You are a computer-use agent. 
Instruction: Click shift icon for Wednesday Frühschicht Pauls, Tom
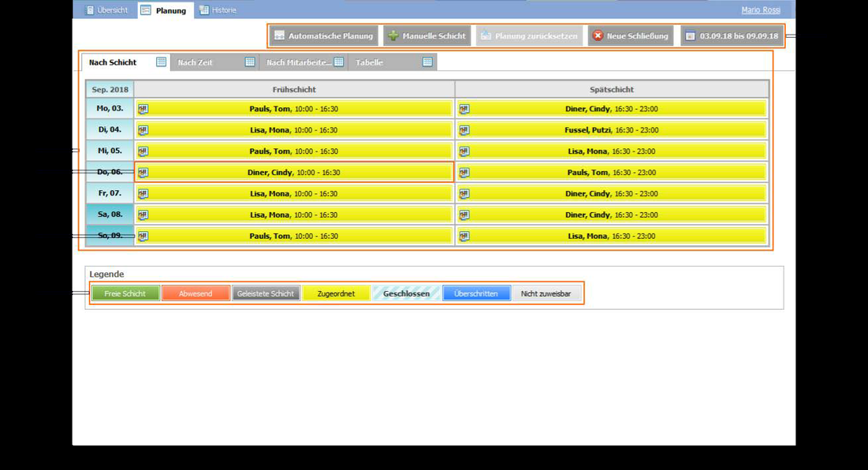(x=143, y=151)
